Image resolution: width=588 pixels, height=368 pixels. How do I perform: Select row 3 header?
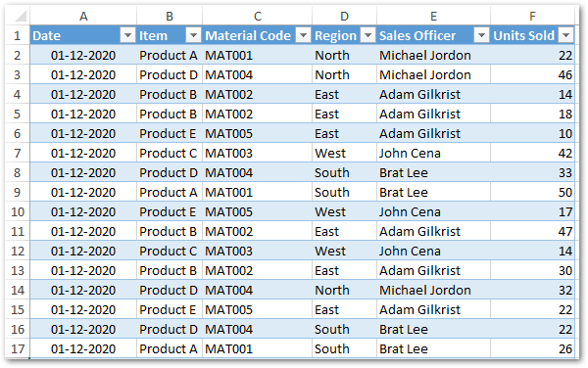18,75
